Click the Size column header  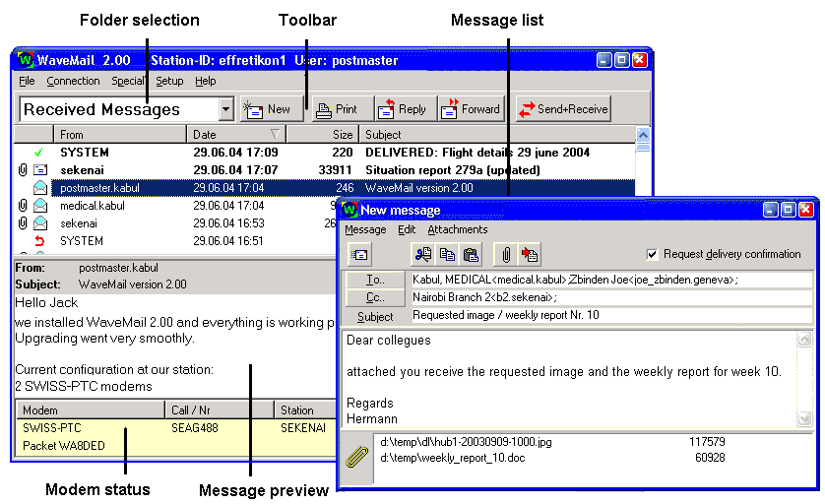[x=323, y=135]
